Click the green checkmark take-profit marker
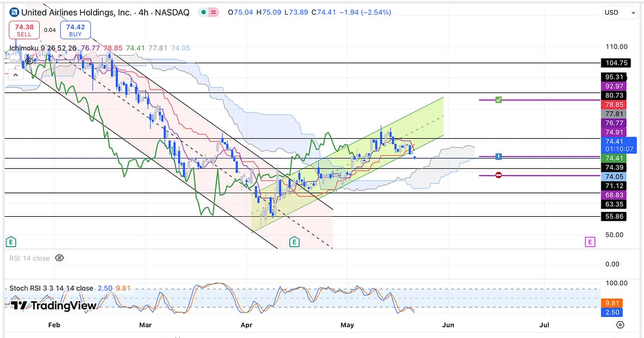Viewport: 644px width, 338px height. coord(498,100)
